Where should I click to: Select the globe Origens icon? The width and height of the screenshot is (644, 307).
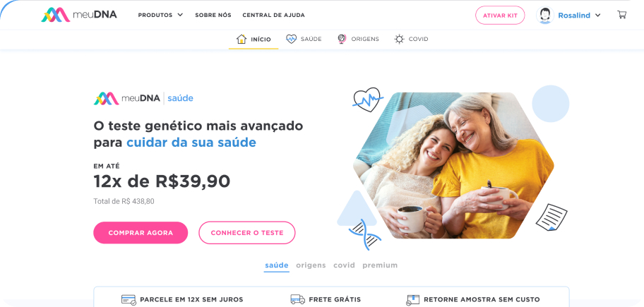[342, 39]
